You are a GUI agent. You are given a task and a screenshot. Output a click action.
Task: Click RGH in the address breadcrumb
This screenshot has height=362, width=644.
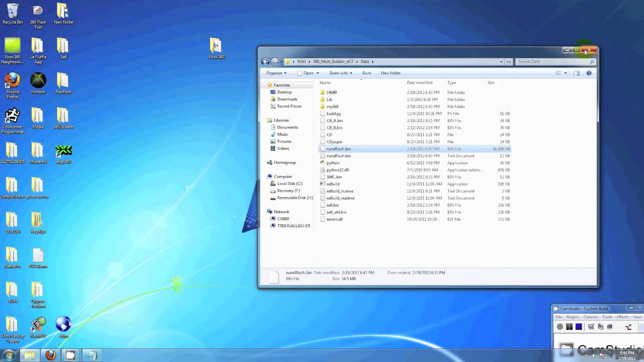[x=301, y=61]
